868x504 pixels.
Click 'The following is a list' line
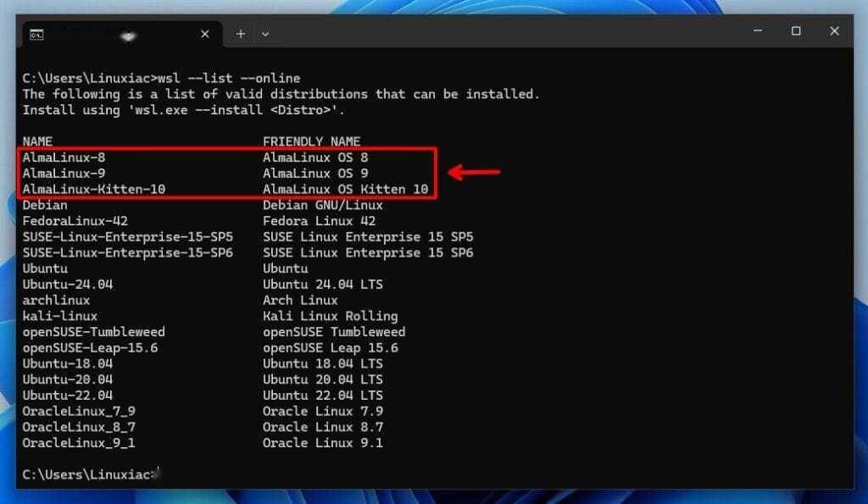281,94
